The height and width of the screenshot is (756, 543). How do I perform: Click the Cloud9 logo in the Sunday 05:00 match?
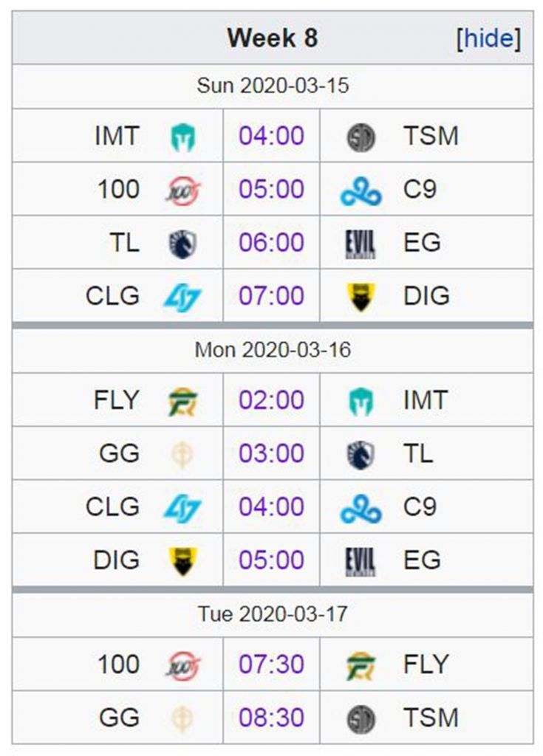pyautogui.click(x=361, y=192)
